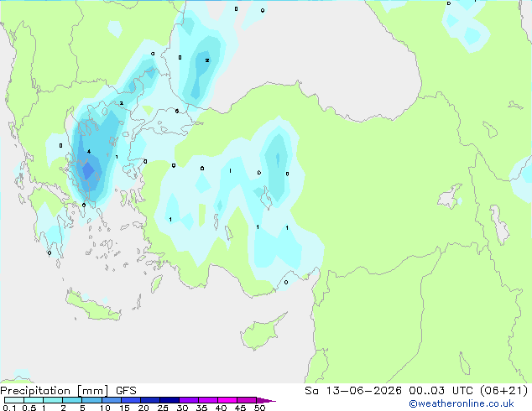Viewport: 532px width, 411px height.
Task: Click the 0.5–1 mm legend swatch
Action: (x=34, y=400)
